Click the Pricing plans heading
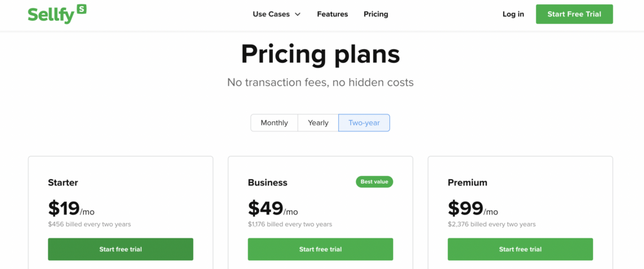 coord(320,54)
